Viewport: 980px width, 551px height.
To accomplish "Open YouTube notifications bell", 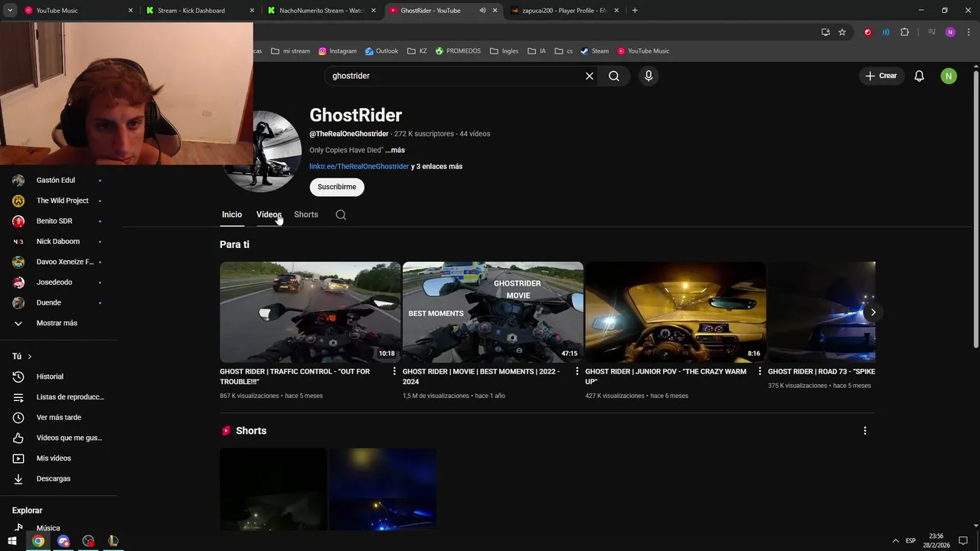I will click(919, 76).
